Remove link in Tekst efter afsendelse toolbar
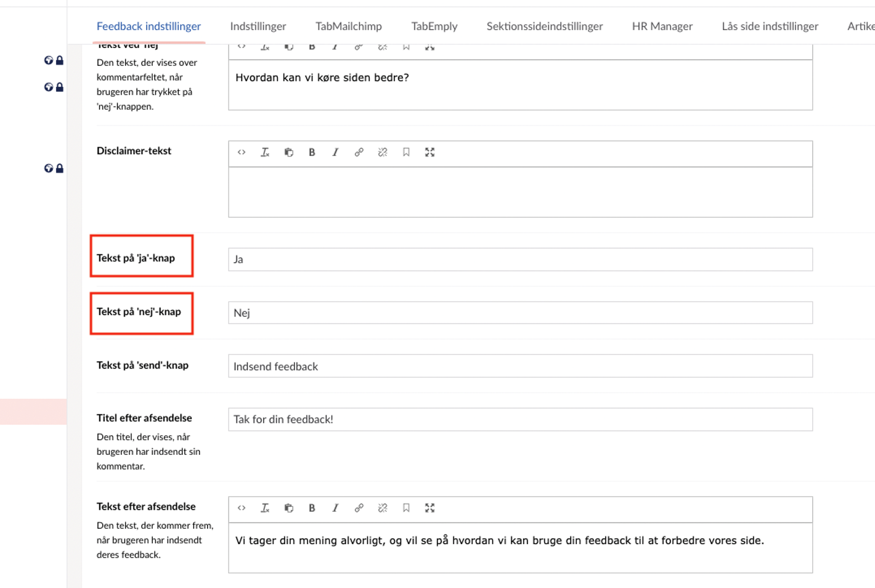Image resolution: width=875 pixels, height=588 pixels. (383, 508)
